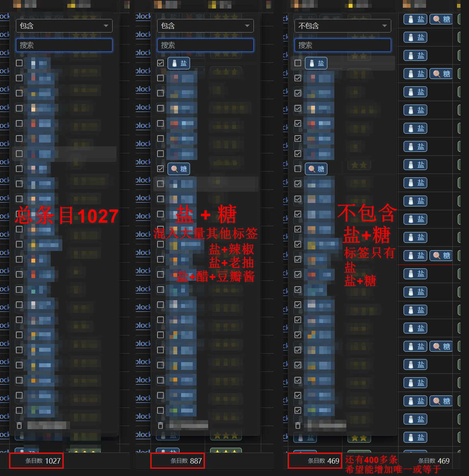Click the 条目数 1027 counter at bottom left

36,461
